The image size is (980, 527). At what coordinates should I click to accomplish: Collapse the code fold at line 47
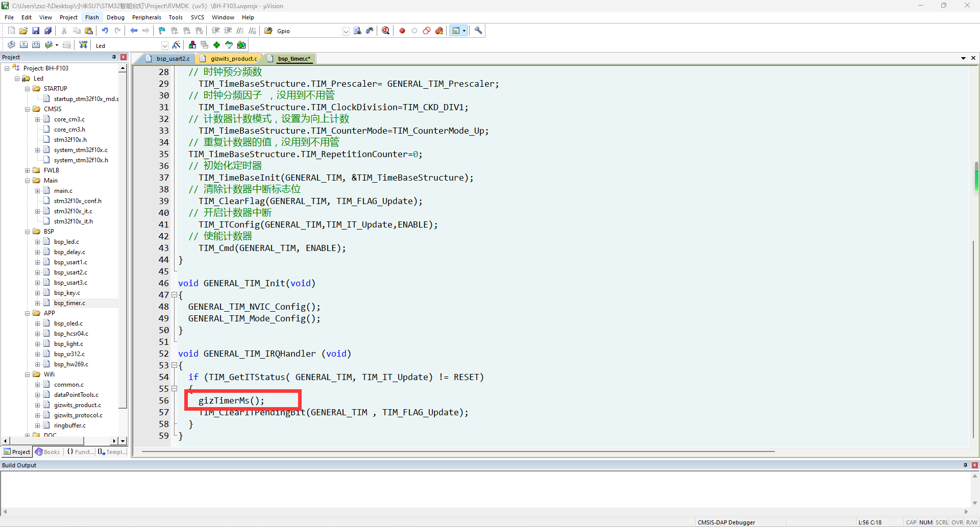(x=174, y=295)
